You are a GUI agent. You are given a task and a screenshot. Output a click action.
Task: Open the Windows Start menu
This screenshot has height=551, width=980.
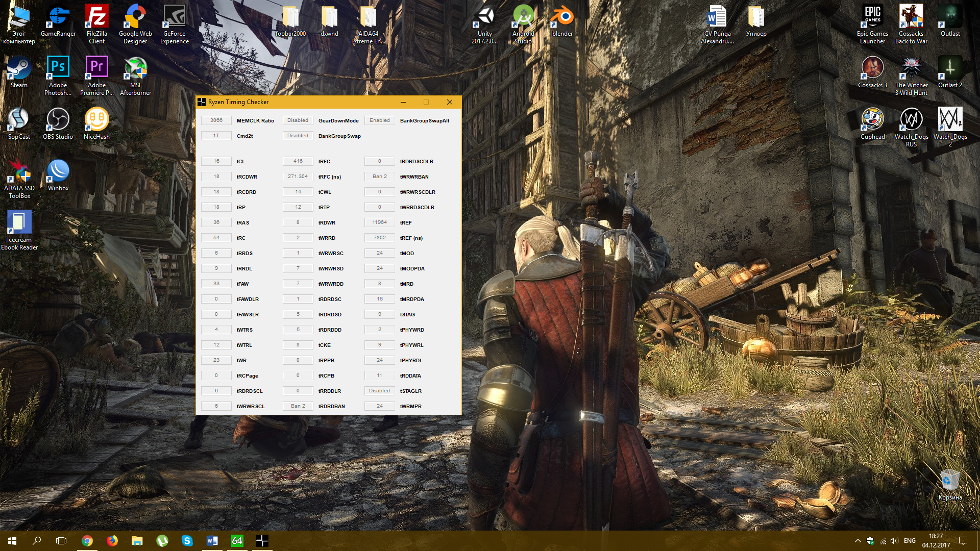12,541
